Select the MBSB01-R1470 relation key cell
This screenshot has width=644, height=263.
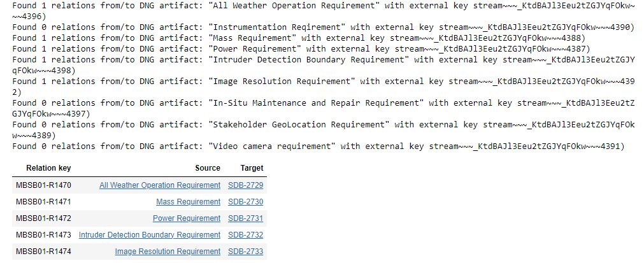[x=43, y=185]
